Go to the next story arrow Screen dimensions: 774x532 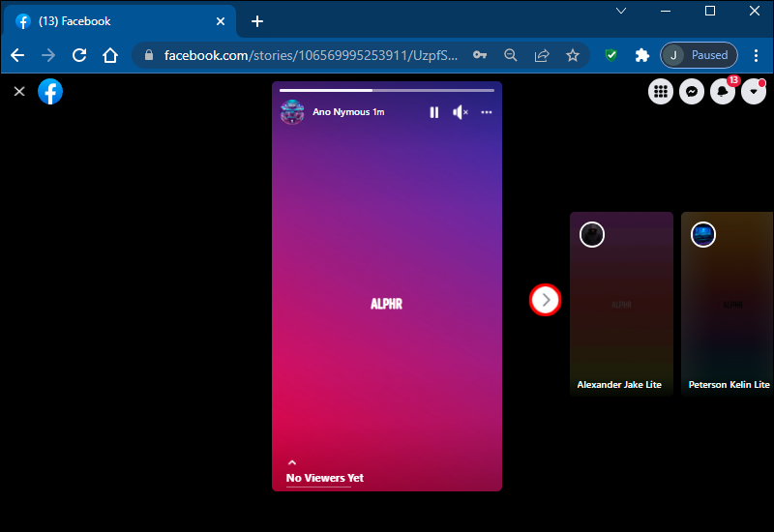click(545, 300)
